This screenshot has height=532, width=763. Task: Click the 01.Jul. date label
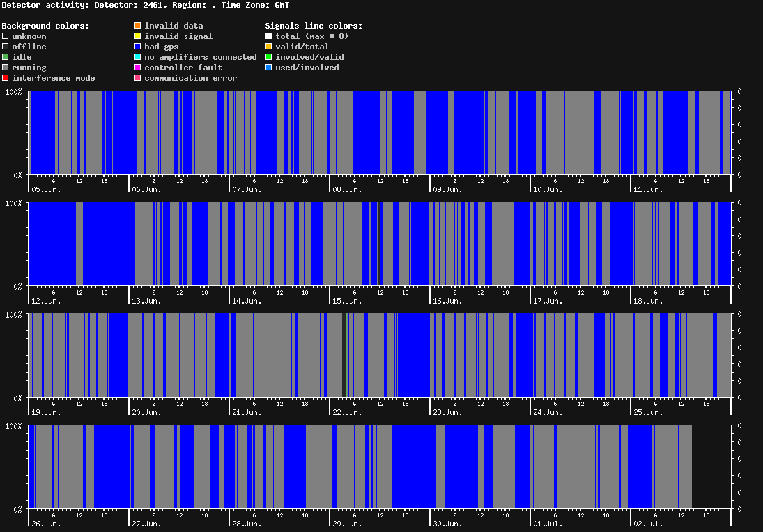[548, 524]
